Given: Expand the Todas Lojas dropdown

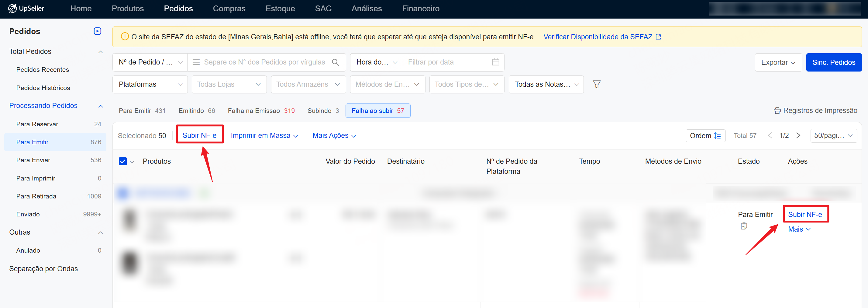Looking at the screenshot, I should click(229, 84).
